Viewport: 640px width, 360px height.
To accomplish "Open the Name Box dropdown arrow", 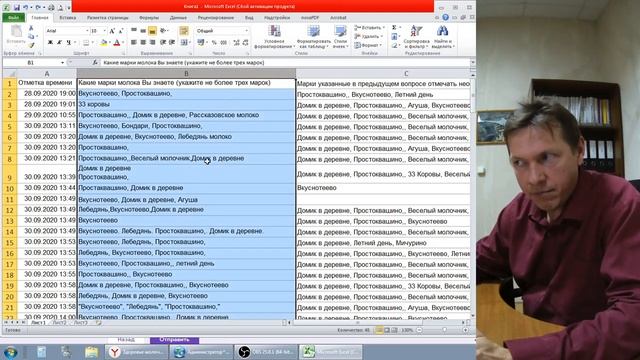I will coord(62,63).
